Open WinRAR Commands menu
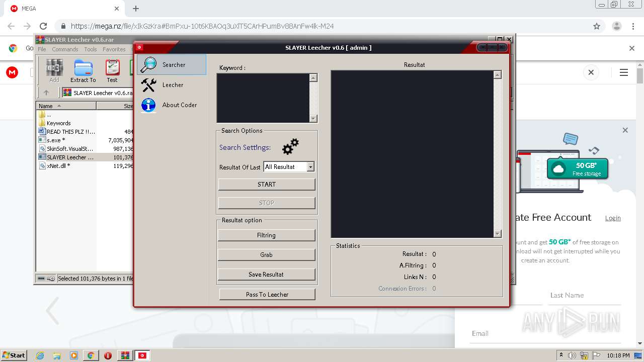This screenshot has width=644, height=362. (65, 49)
